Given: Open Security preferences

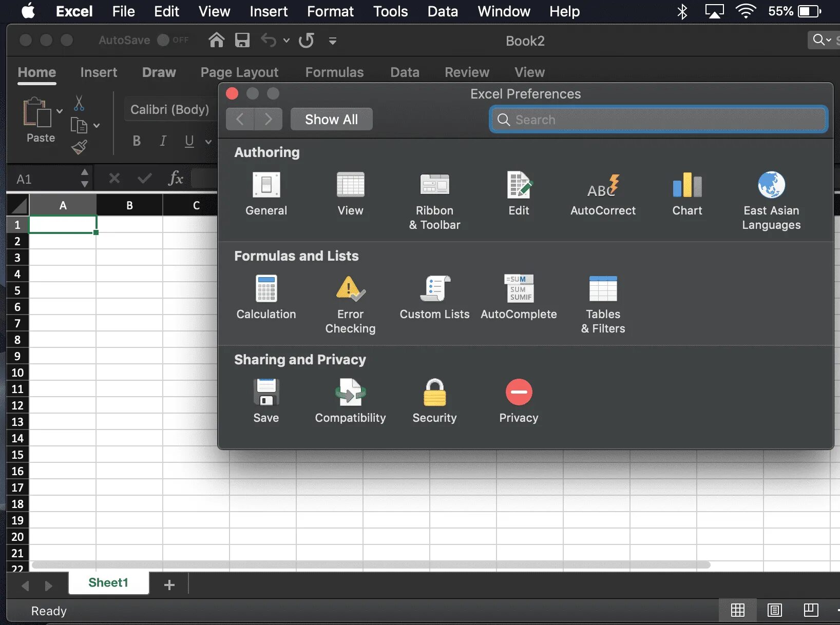Looking at the screenshot, I should pyautogui.click(x=434, y=401).
